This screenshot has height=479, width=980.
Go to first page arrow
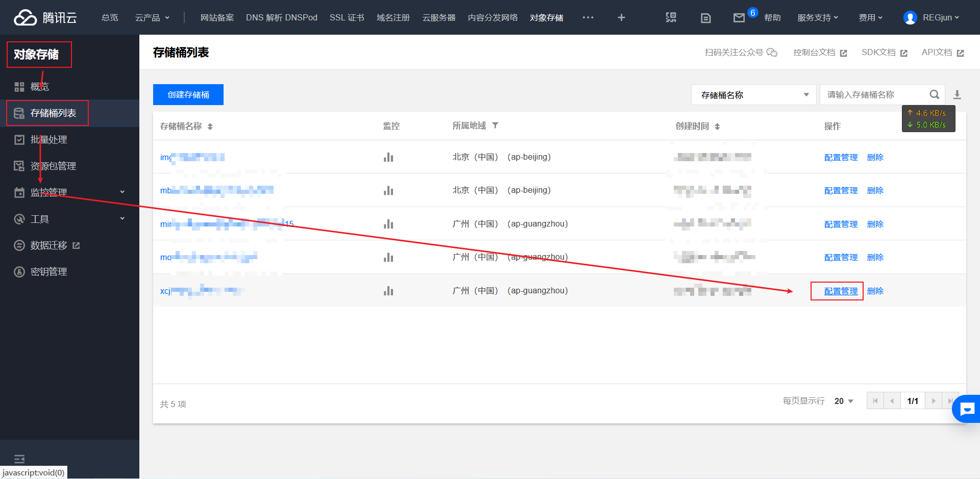(x=875, y=401)
